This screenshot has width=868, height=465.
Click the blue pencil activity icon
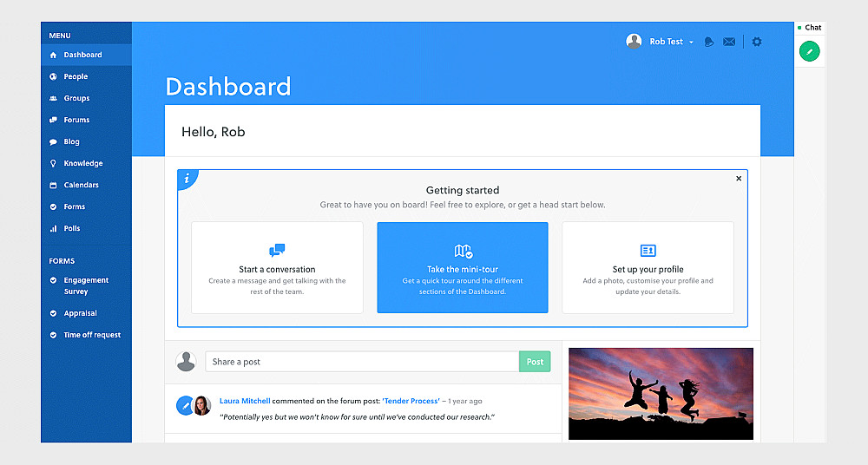coord(185,406)
